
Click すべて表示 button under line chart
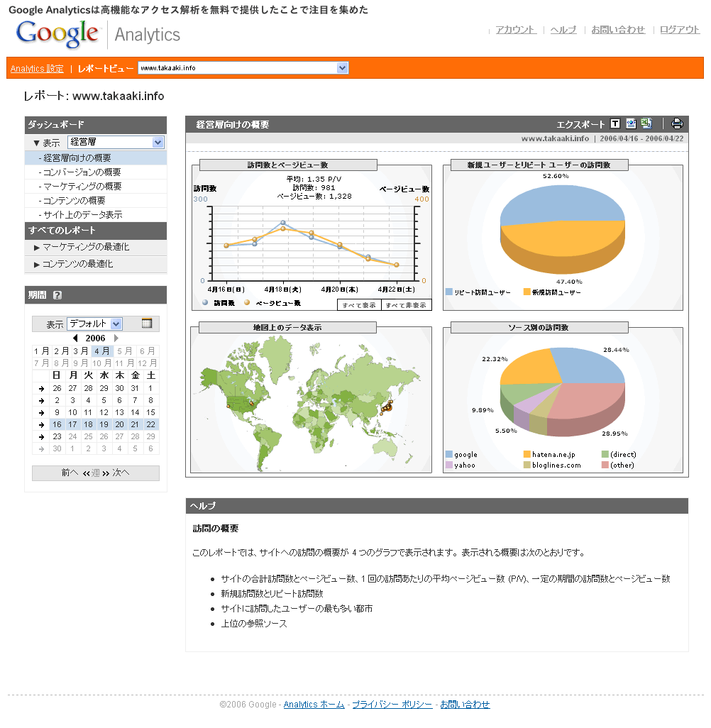[359, 305]
